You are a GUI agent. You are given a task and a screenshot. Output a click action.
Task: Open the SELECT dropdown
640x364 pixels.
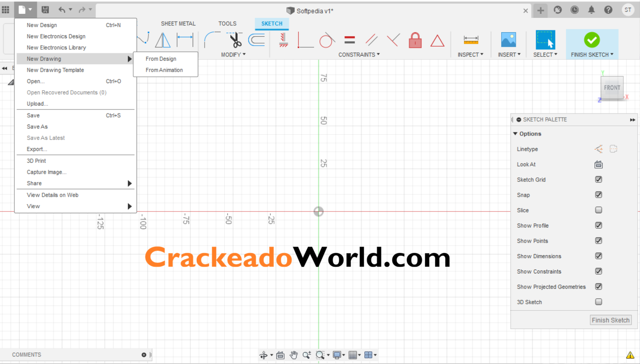545,55
